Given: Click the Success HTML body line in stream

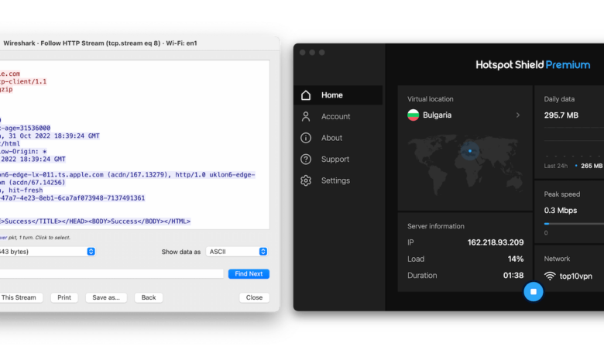Looking at the screenshot, I should pos(95,221).
